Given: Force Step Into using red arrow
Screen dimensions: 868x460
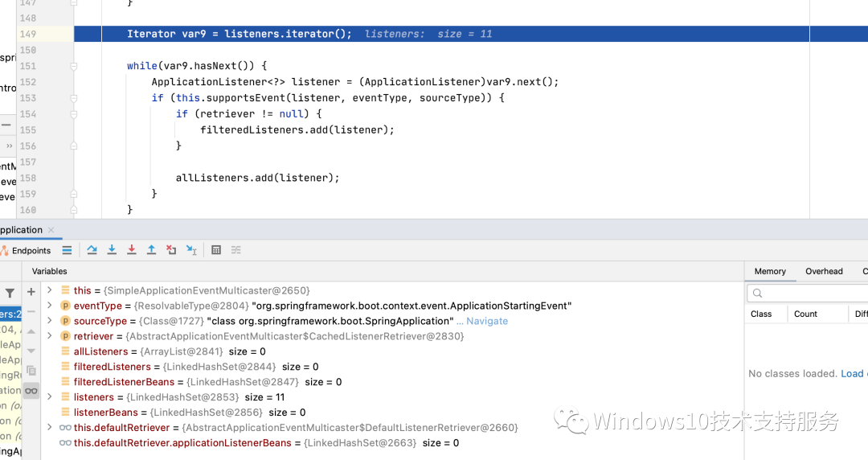Looking at the screenshot, I should tap(132, 250).
